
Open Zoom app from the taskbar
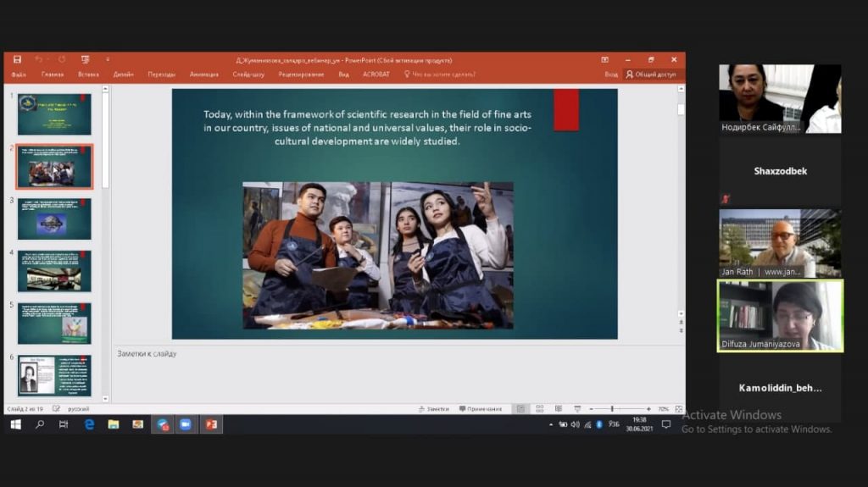coord(186,424)
